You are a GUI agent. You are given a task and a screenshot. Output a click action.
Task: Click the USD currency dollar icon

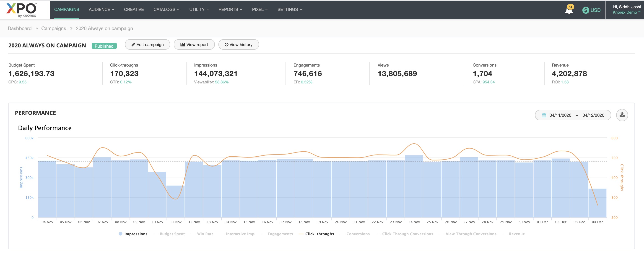[x=585, y=10]
